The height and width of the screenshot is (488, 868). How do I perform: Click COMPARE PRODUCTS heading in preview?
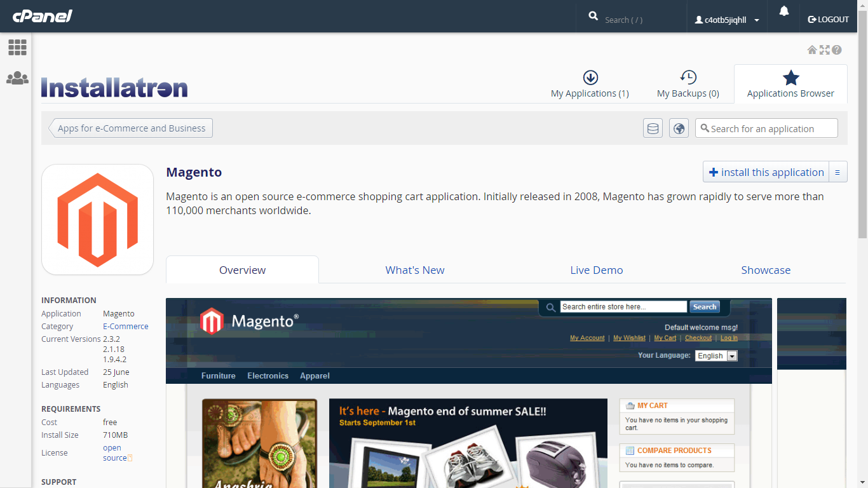pyautogui.click(x=674, y=451)
